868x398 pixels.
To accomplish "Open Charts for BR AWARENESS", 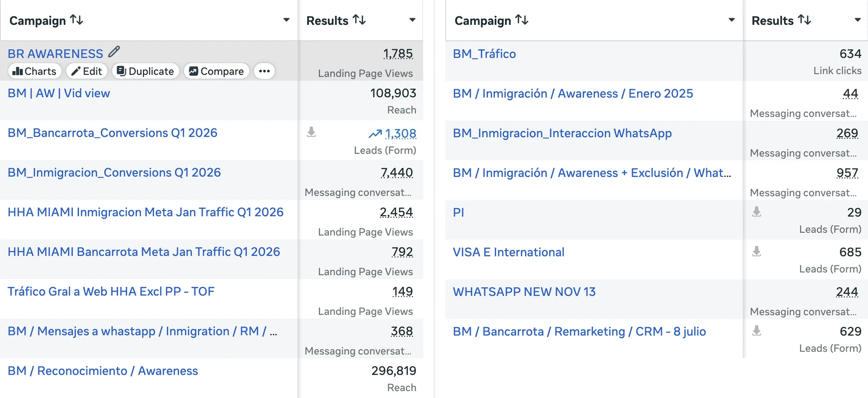I will point(35,71).
